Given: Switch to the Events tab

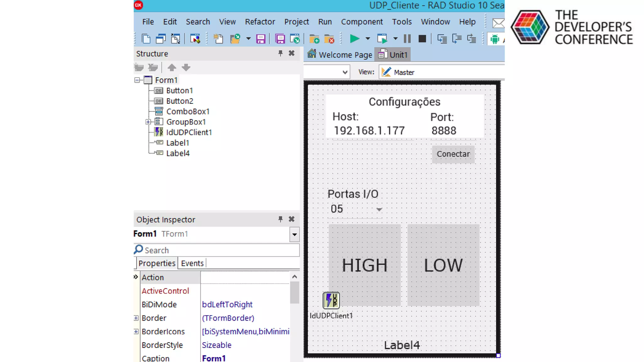Looking at the screenshot, I should [192, 263].
